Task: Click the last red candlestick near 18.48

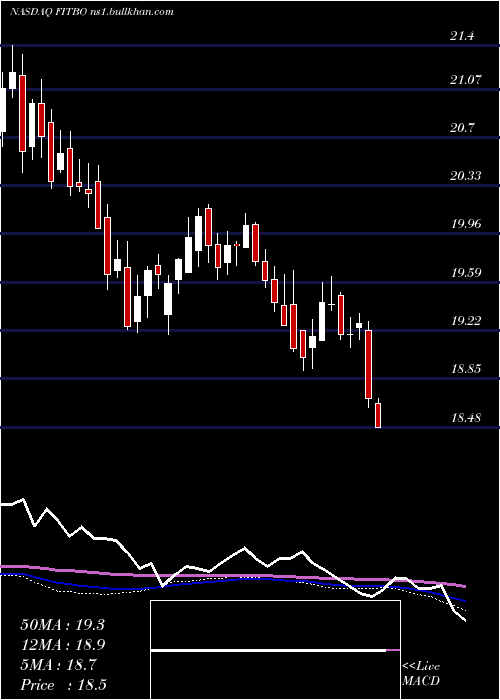Action: pyautogui.click(x=378, y=415)
